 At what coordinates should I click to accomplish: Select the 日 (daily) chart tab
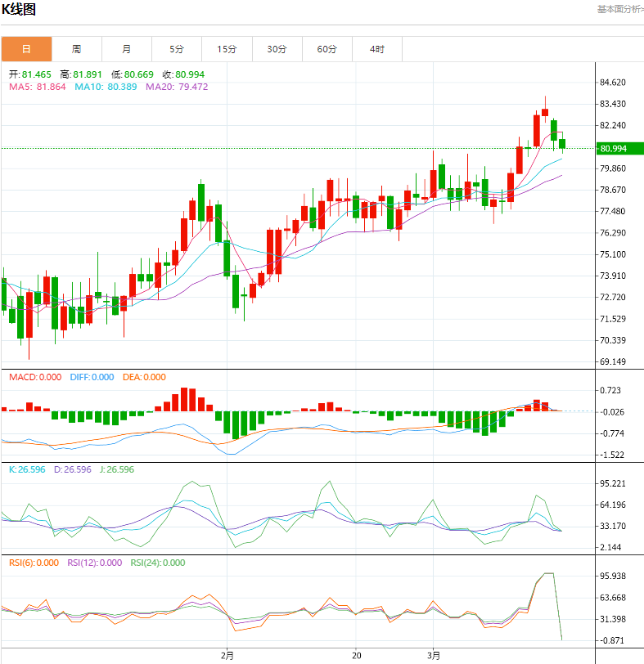point(26,49)
